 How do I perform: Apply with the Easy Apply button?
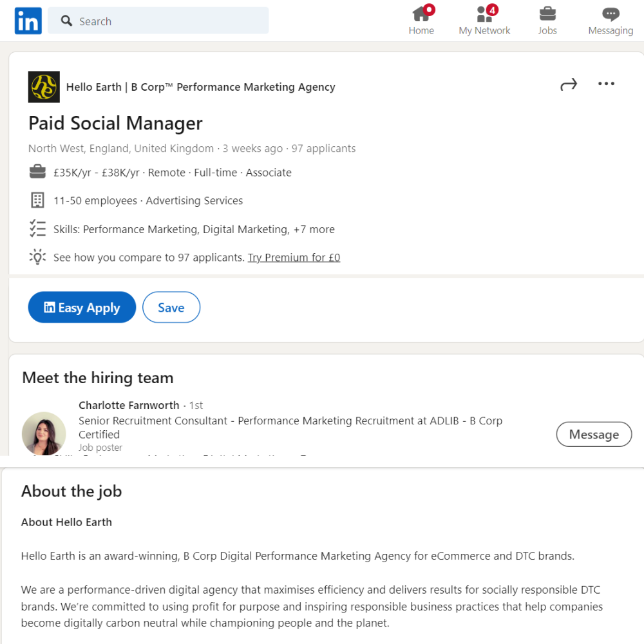(82, 307)
